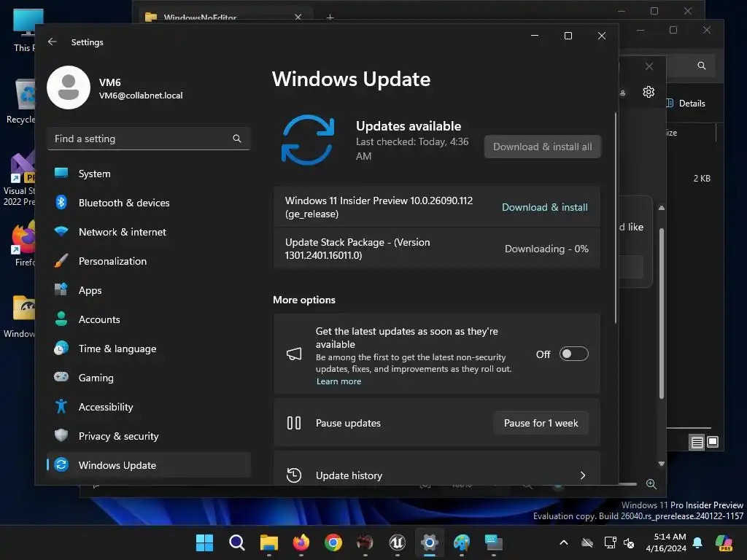Click the search magnifier in Find a setting
The height and width of the screenshot is (560, 747).
point(237,139)
